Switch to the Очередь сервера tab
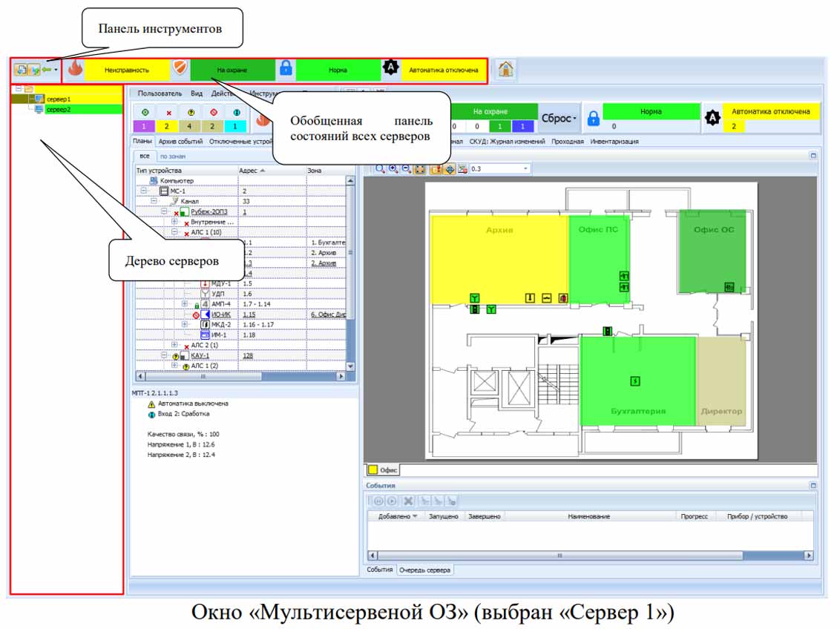840x629 pixels. coord(424,570)
